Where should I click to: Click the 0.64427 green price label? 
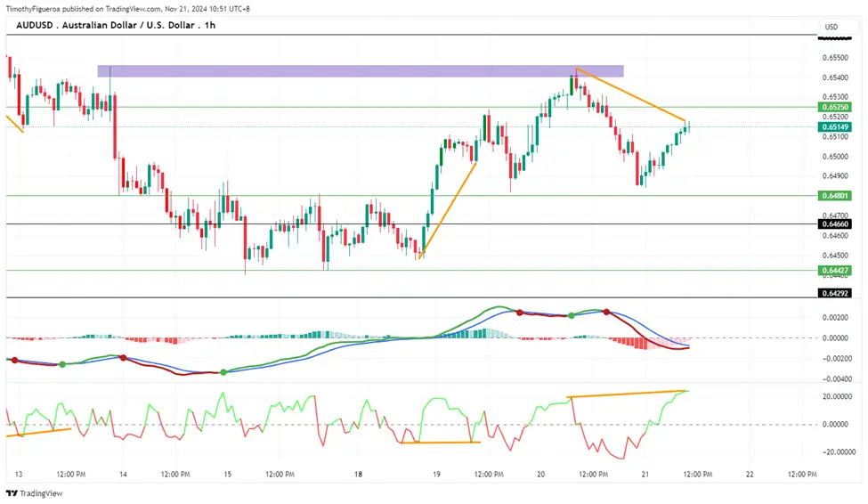coord(835,271)
